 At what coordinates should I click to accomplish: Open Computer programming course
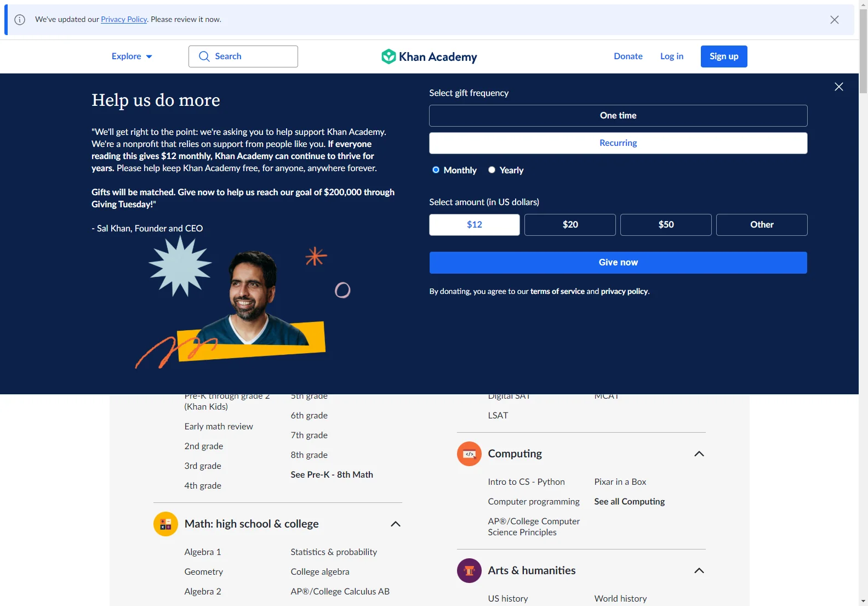coord(534,502)
